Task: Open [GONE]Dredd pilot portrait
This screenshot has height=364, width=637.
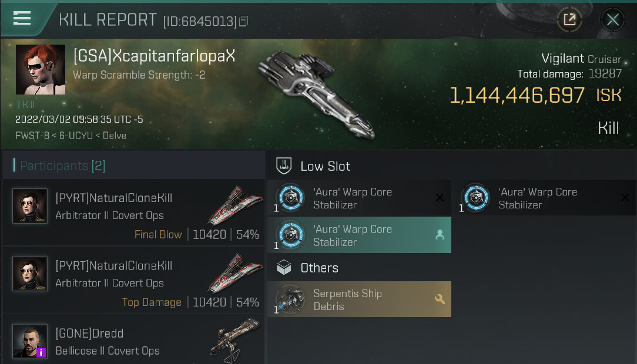Action: tap(30, 341)
